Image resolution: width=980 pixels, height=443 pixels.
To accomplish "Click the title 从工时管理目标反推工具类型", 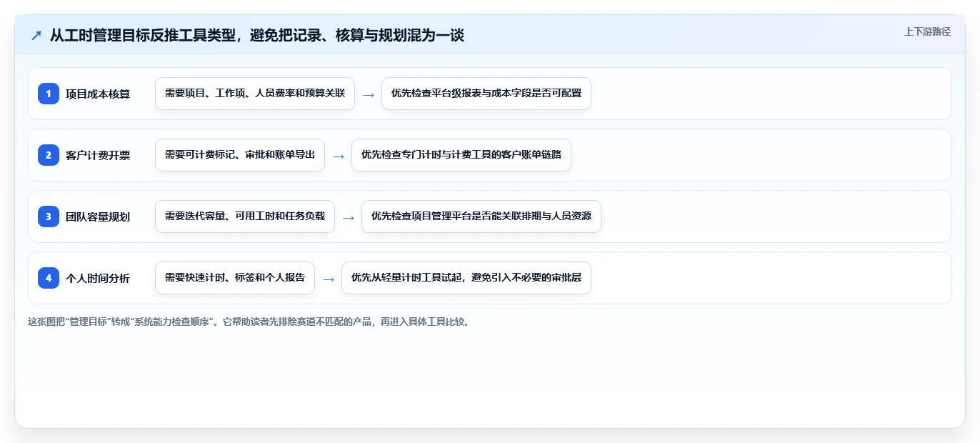I will tap(257, 35).
